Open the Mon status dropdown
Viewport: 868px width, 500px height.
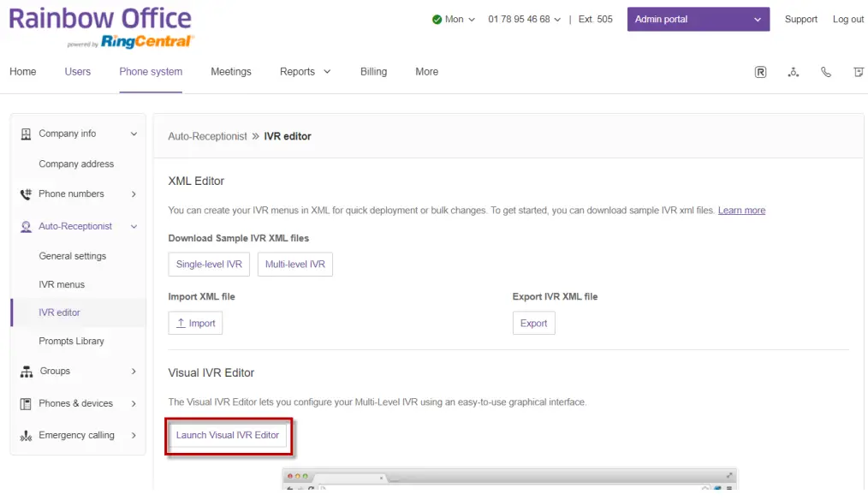[x=454, y=20]
